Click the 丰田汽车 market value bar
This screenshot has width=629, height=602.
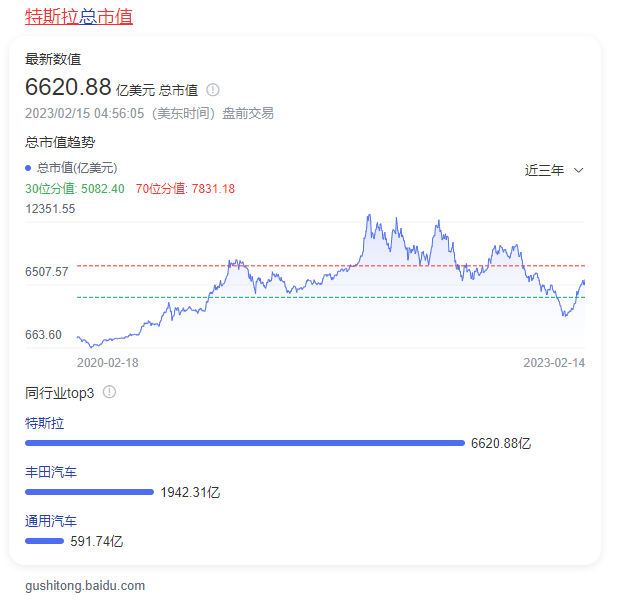[89, 492]
